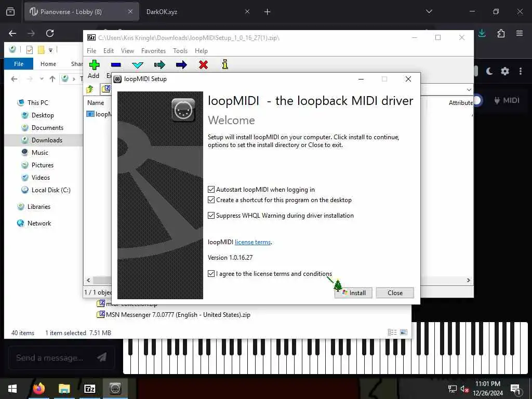
Task: Click the 7-Zip Move blue arrow icon
Action: 181,64
